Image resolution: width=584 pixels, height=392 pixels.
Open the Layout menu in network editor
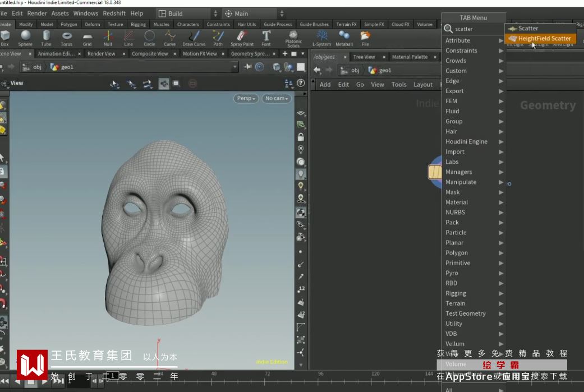click(x=423, y=85)
